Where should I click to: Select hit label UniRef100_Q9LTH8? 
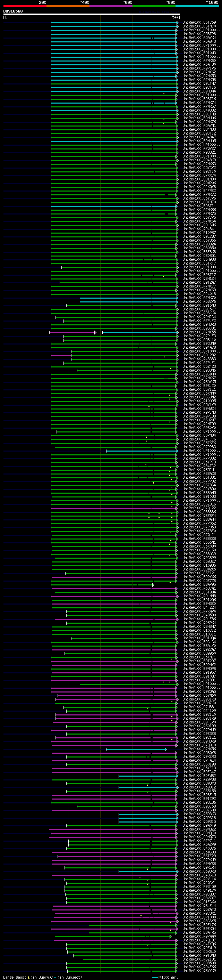tap(199, 114)
